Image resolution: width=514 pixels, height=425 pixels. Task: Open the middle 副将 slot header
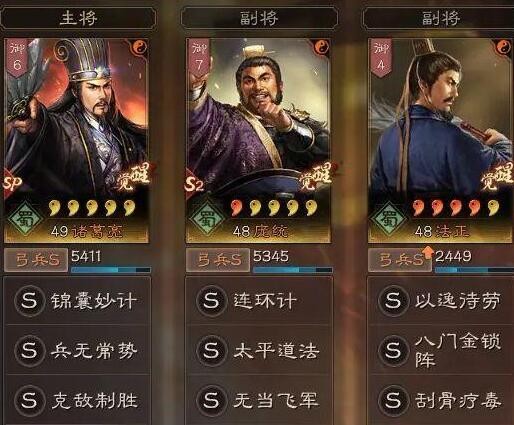[259, 17]
